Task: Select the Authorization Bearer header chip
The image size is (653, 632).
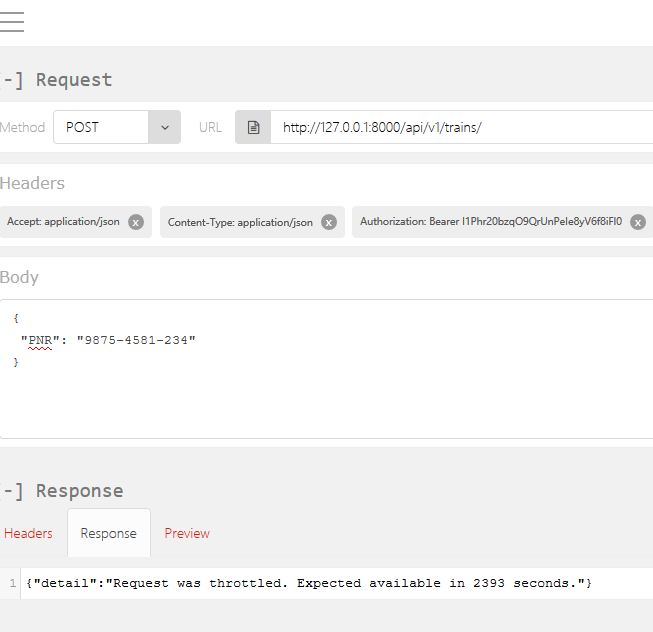Action: [490, 222]
